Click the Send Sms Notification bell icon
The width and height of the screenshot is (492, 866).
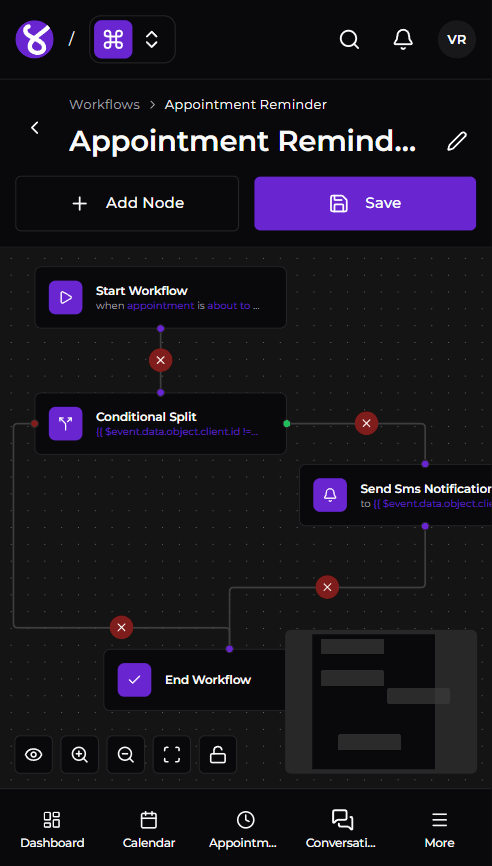click(x=330, y=495)
